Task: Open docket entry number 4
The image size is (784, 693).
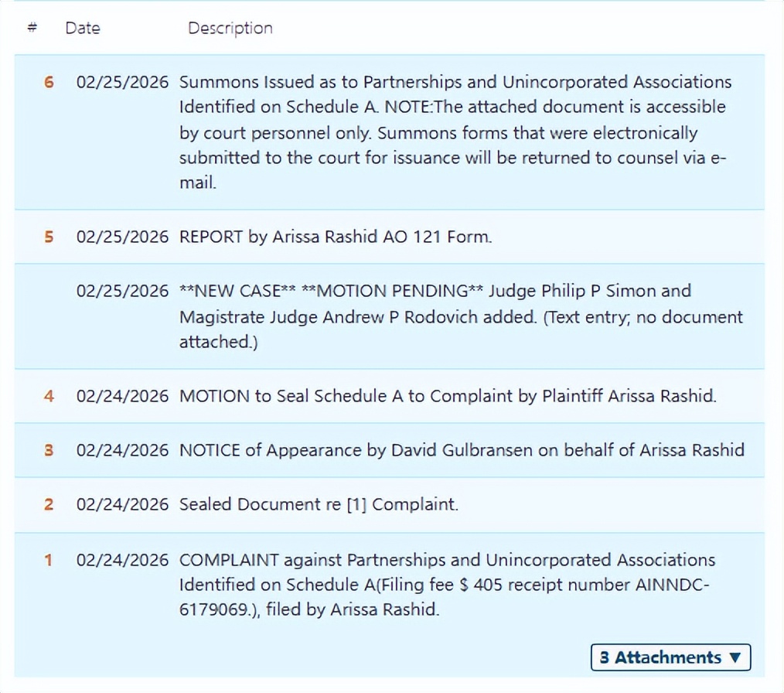Action: 49,396
